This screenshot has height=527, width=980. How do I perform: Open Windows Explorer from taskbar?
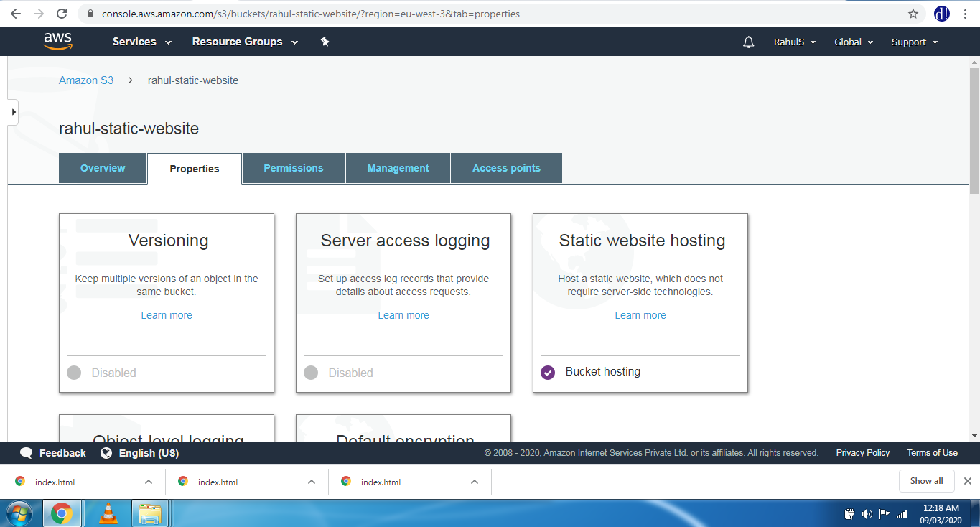[150, 513]
